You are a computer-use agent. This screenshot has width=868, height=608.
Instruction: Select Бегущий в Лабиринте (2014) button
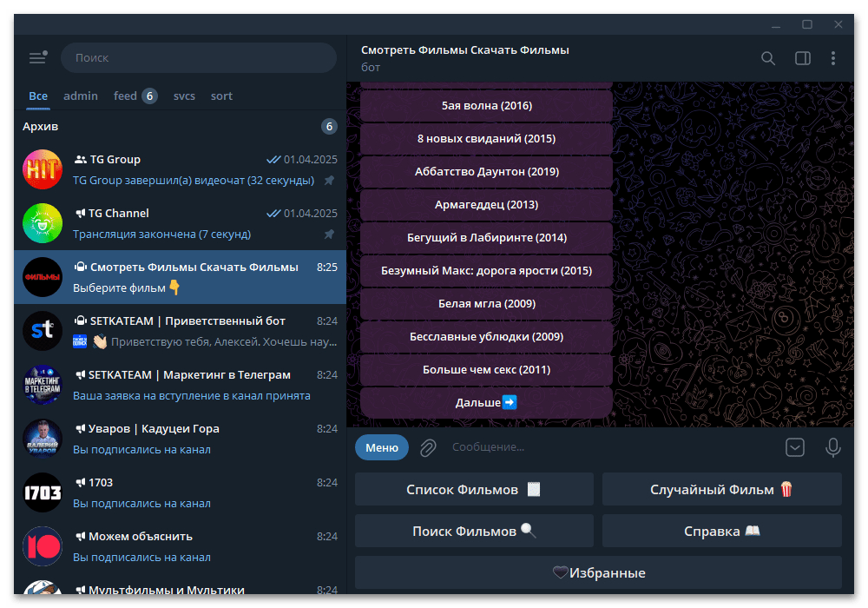coord(487,237)
